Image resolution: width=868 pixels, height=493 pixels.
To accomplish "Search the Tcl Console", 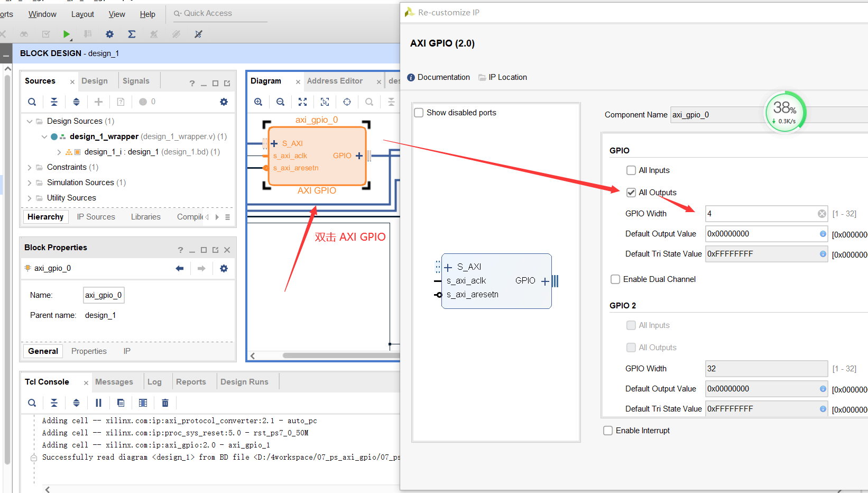I will pos(32,403).
